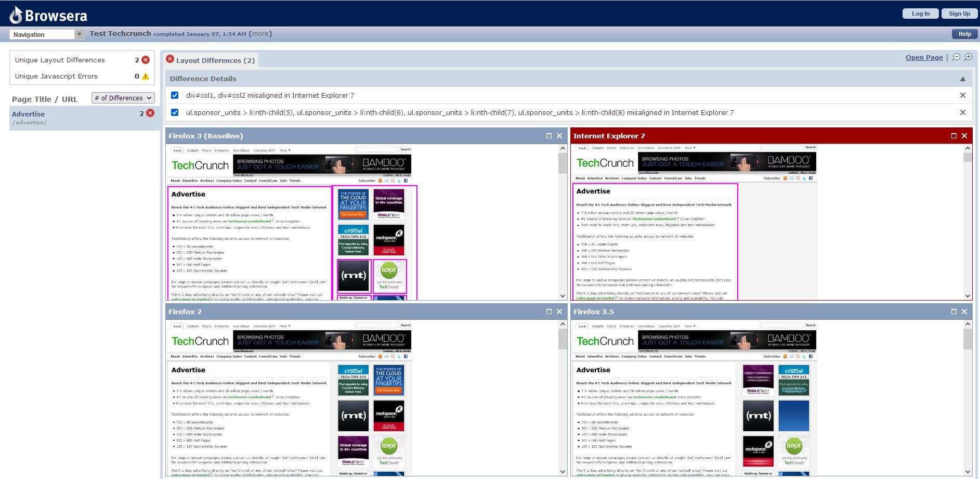
Task: Maximize the Firefox 3 (Baseline) panel
Action: [548, 136]
